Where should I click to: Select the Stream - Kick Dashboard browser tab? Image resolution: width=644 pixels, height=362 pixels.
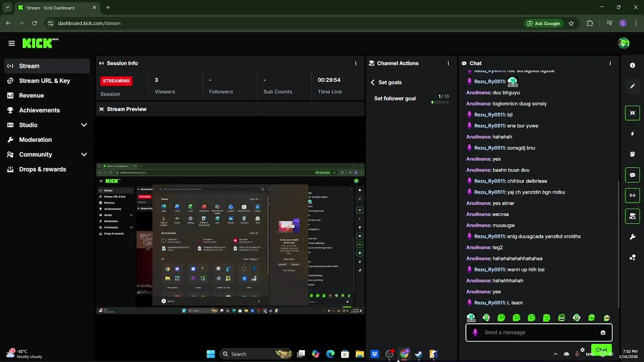coord(57,8)
